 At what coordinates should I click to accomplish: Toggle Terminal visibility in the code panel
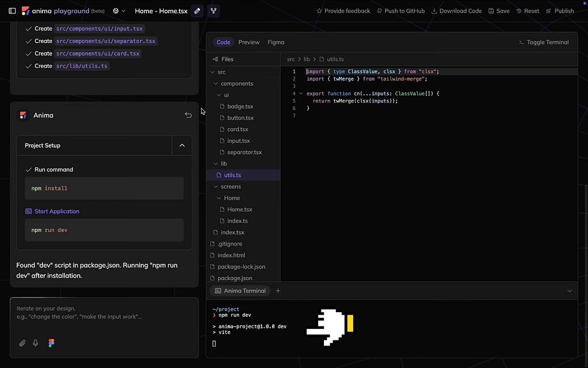pyautogui.click(x=544, y=42)
